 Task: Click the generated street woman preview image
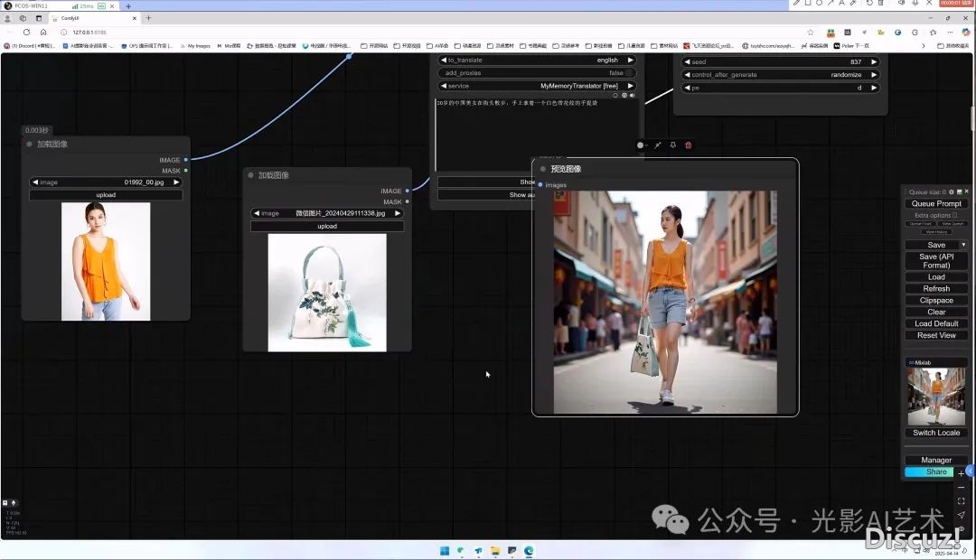pyautogui.click(x=665, y=302)
